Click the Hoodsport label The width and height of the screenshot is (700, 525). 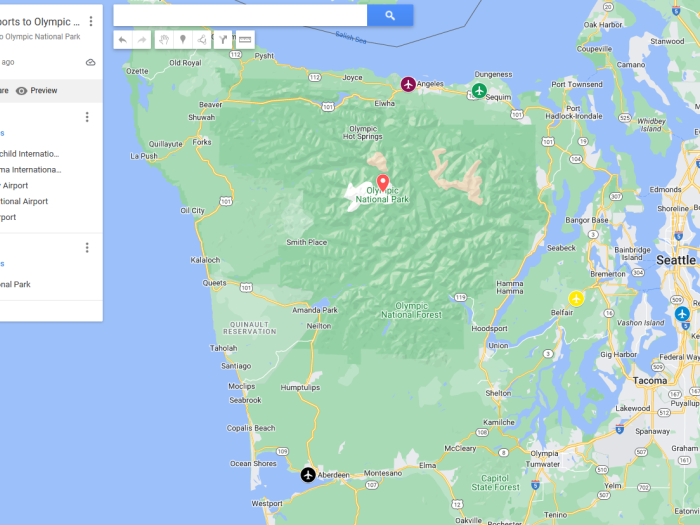click(489, 329)
